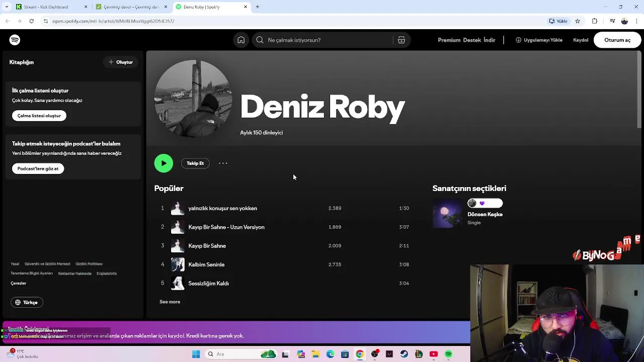This screenshot has height=362, width=644.
Task: Open File Explorer from taskbar
Action: pyautogui.click(x=315, y=354)
